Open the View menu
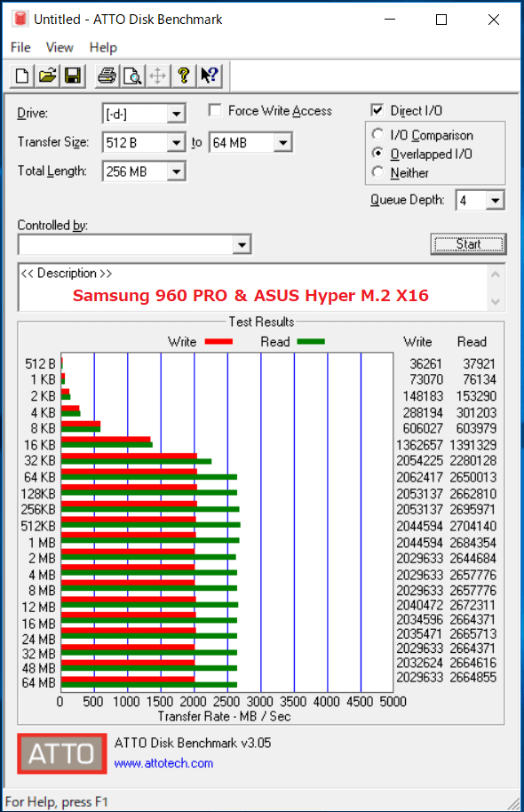Screen dimensions: 524x812 coord(60,48)
